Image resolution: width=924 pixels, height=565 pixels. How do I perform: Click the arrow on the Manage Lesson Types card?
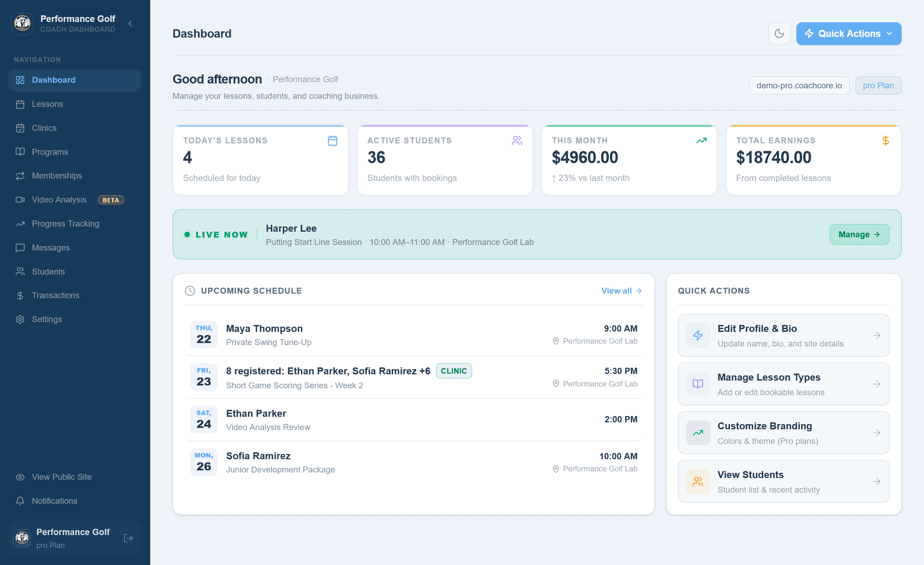click(877, 384)
